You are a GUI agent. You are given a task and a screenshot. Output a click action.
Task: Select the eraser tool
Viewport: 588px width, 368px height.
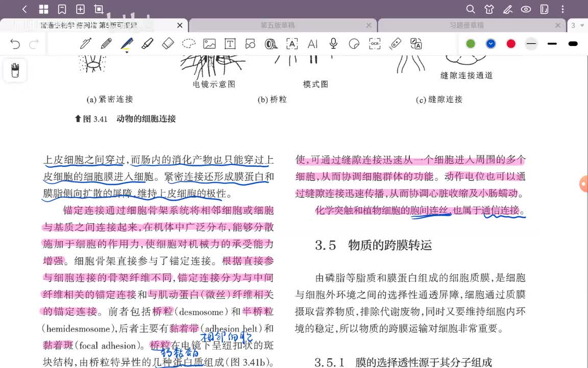pyautogui.click(x=168, y=43)
